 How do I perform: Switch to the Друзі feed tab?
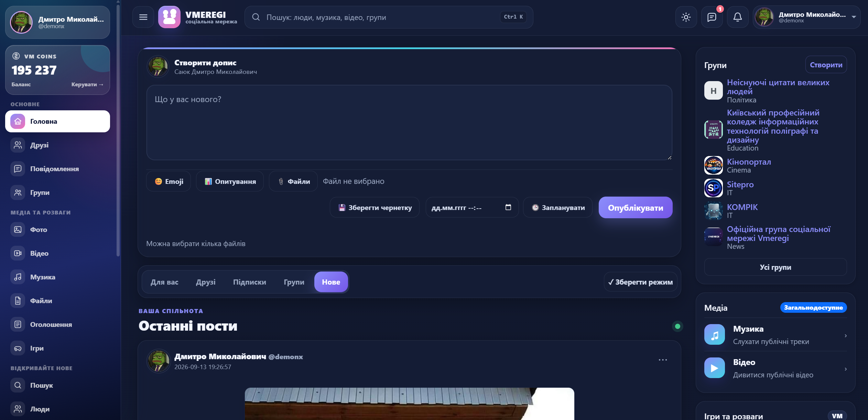206,282
